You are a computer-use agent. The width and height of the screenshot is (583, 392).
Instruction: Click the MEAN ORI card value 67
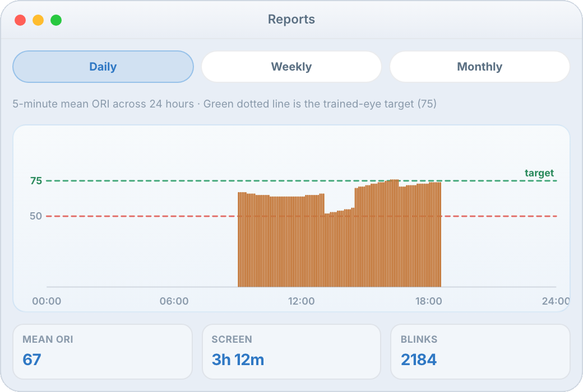pyautogui.click(x=31, y=360)
